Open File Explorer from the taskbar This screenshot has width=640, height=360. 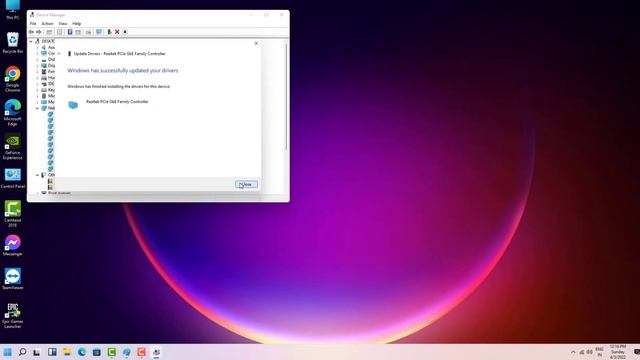point(67,352)
